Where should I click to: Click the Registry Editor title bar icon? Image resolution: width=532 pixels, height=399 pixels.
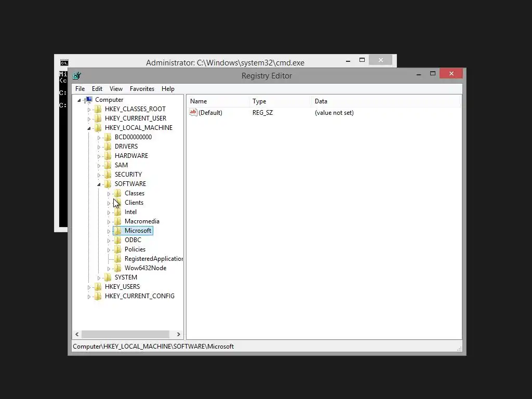[77, 76]
